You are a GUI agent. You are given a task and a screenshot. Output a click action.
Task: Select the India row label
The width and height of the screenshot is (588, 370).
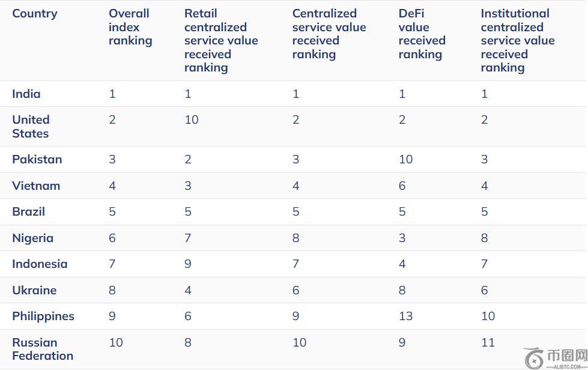coord(26,94)
